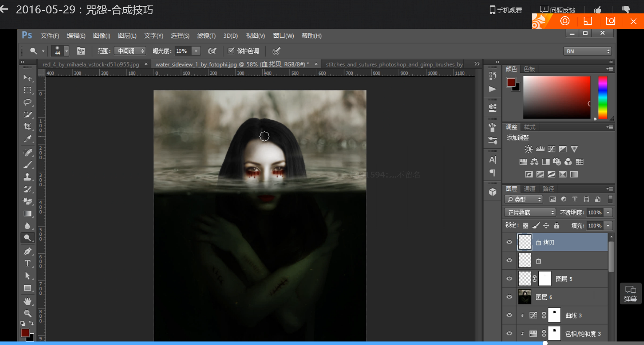The height and width of the screenshot is (345, 644).
Task: Click the Curves adjustment icon
Action: (x=551, y=149)
